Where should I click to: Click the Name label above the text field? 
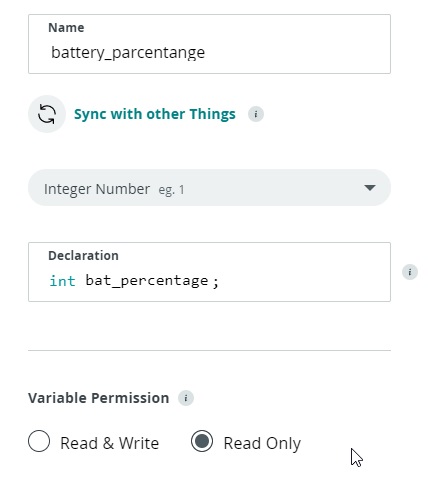tap(66, 27)
